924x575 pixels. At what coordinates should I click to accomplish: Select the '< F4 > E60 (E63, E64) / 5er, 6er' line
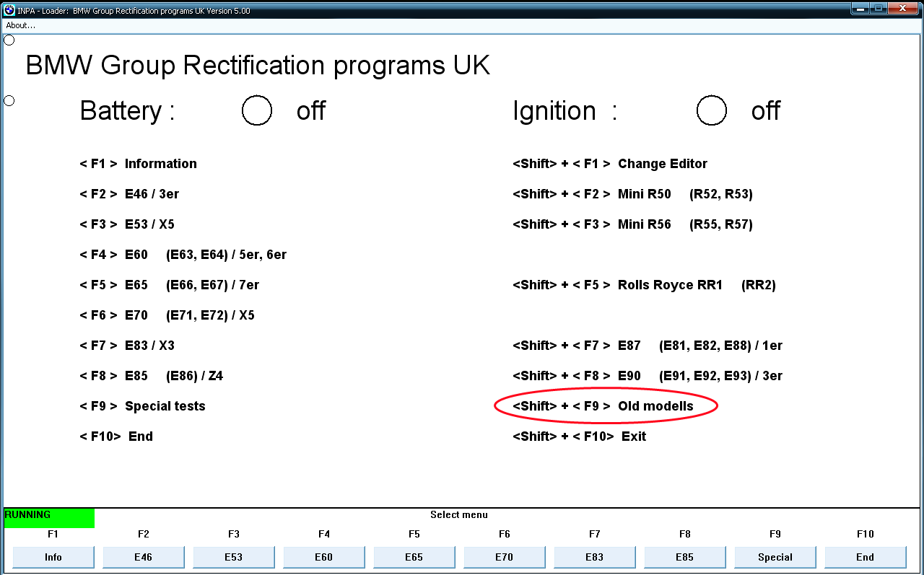point(183,255)
